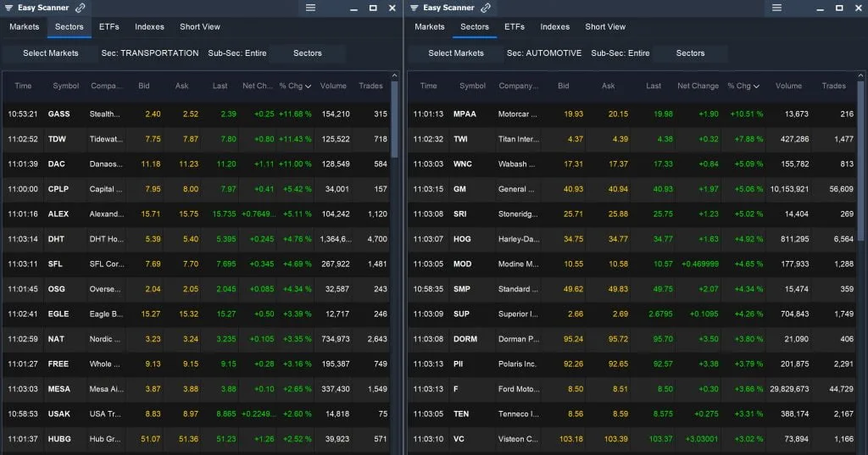Sort right scanner by Net Change column

coord(698,86)
